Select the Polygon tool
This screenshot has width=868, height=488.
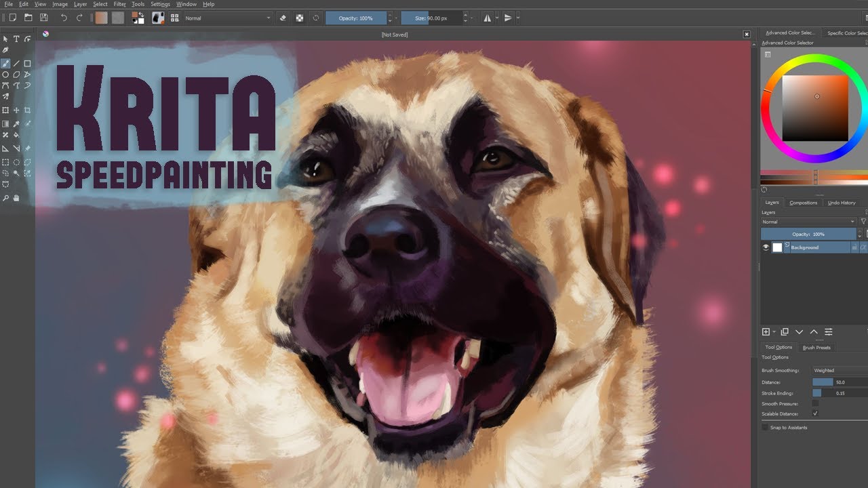(x=16, y=75)
